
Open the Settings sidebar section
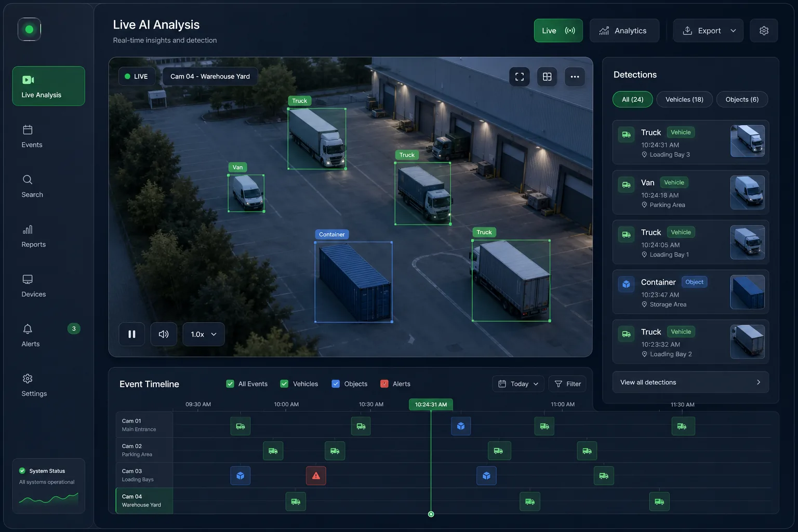click(x=34, y=385)
